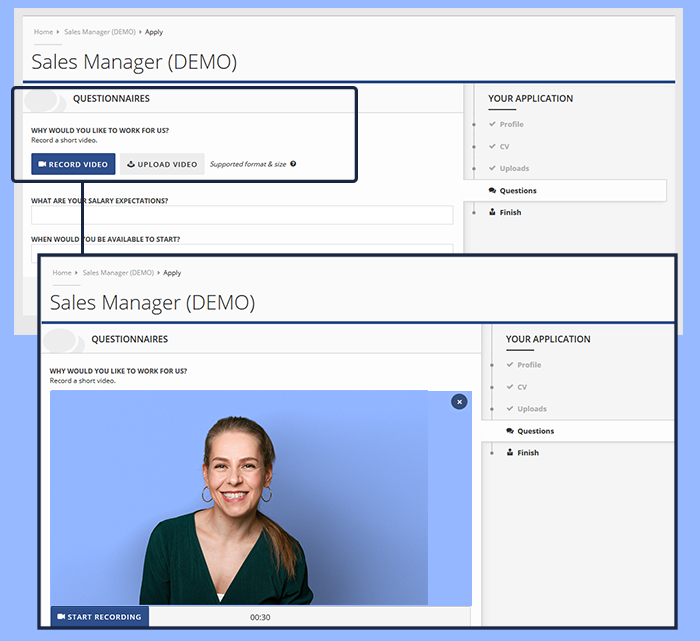Viewport: 700px width, 641px height.
Task: Click the question mark help icon beside Supported format
Action: 293,164
